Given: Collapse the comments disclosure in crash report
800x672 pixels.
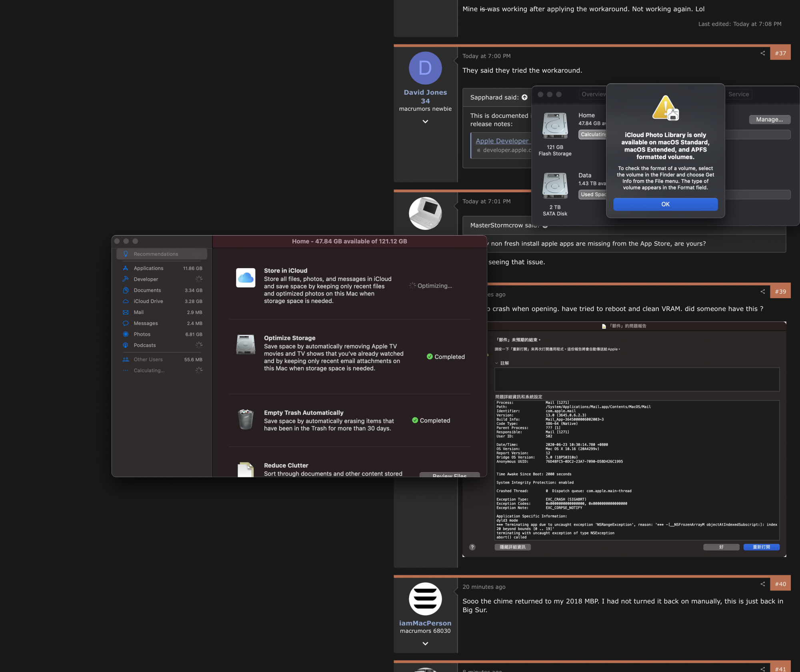Looking at the screenshot, I should [x=497, y=363].
